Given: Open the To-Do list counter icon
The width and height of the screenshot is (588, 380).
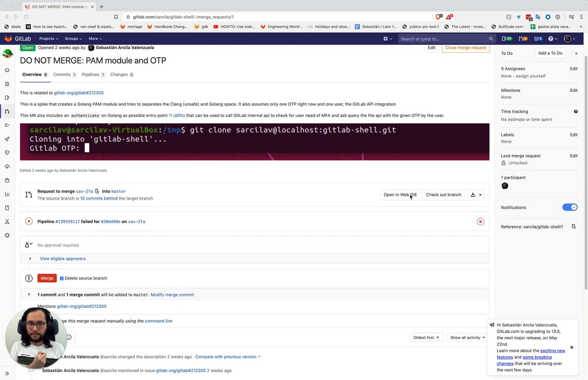Looking at the screenshot, I should (x=538, y=39).
